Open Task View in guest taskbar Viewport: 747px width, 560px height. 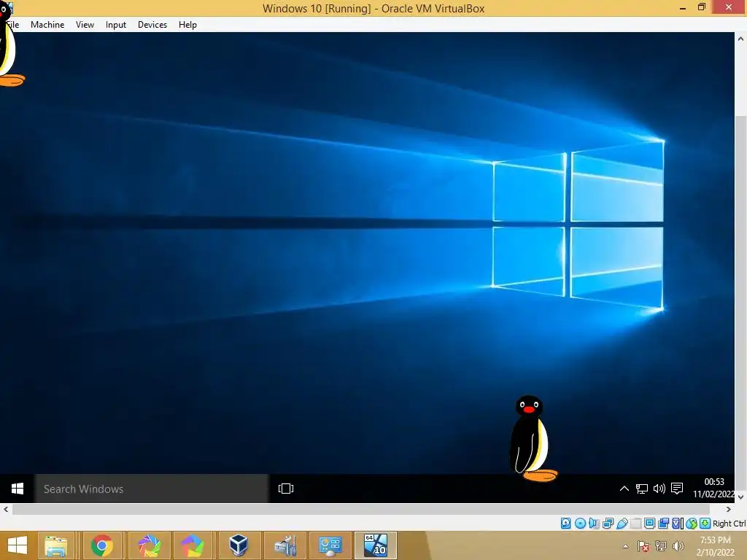coord(286,489)
